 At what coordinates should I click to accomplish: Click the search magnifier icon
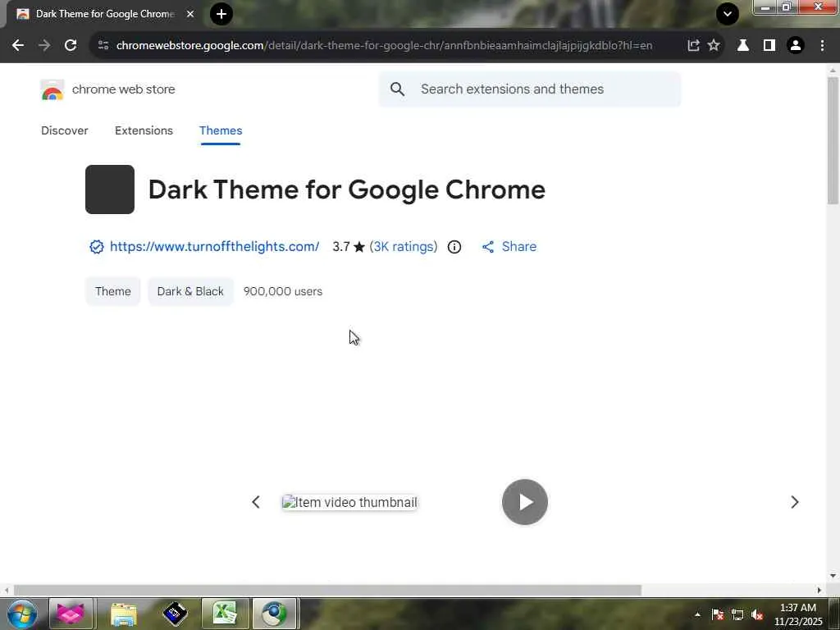(397, 89)
